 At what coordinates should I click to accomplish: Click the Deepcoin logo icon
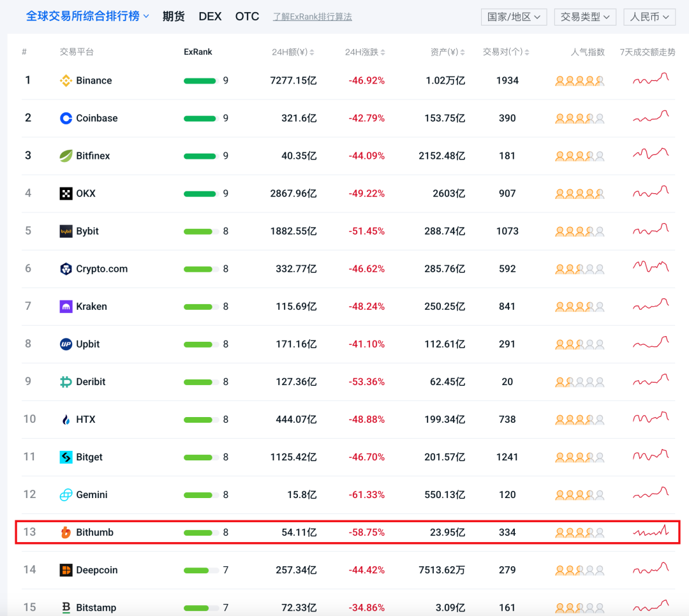pos(66,570)
